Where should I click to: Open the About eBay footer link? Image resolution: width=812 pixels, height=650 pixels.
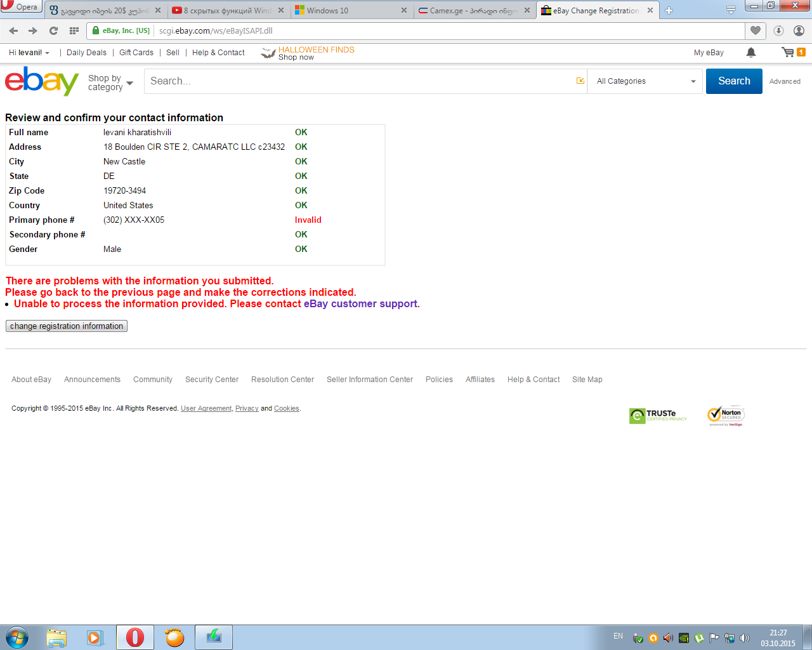31,380
